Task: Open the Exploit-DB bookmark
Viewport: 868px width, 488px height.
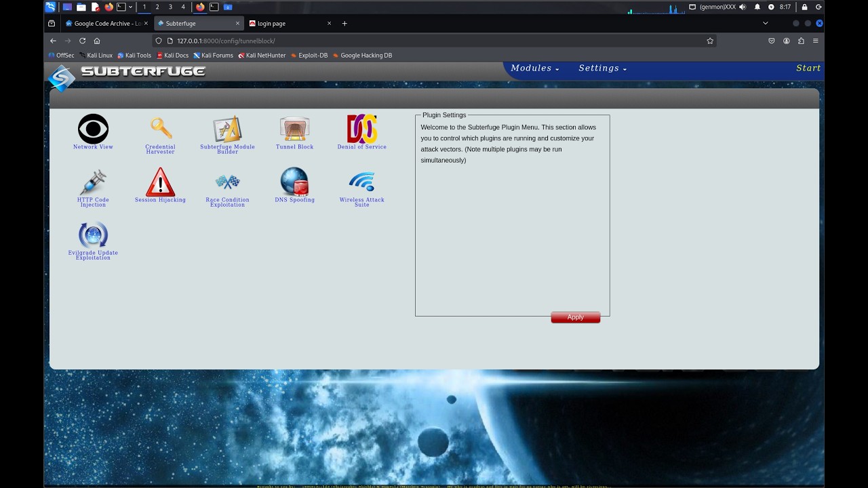Action: [x=309, y=56]
